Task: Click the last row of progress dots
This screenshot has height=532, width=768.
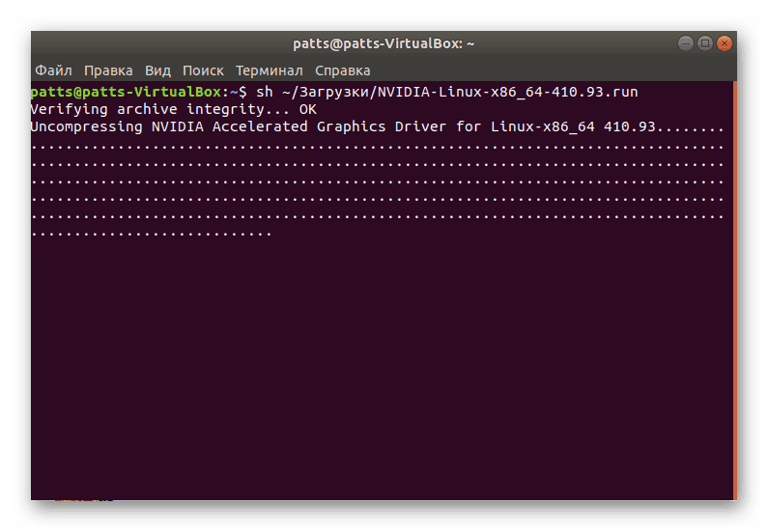Action: click(x=152, y=233)
